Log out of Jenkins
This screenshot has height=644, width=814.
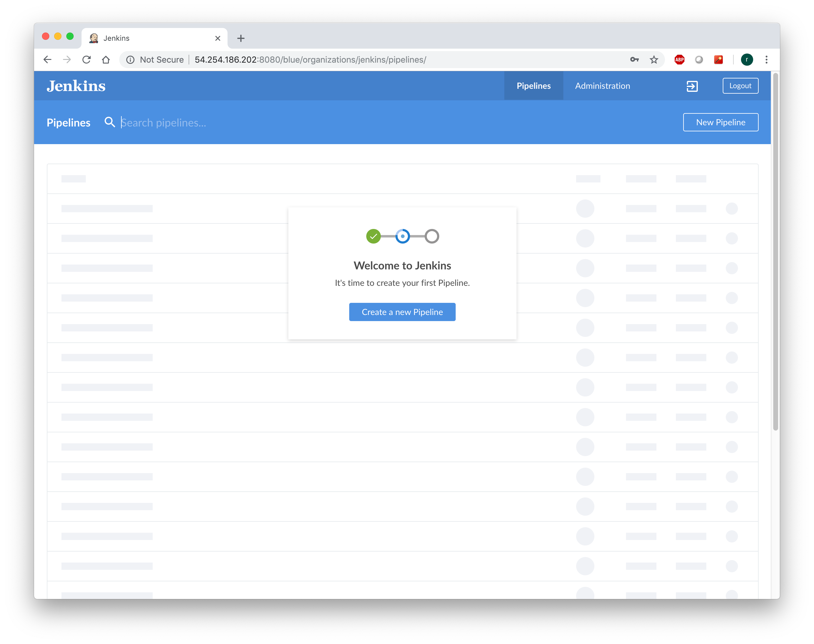(x=740, y=85)
